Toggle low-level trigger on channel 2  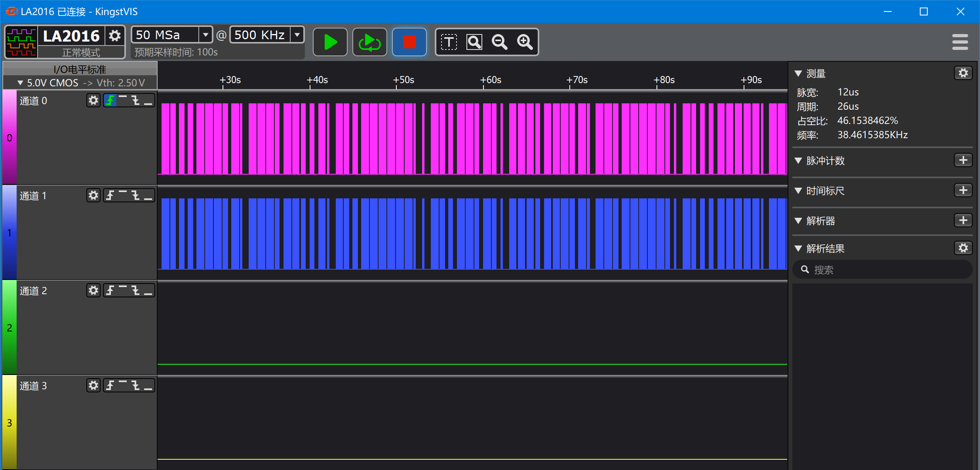148,290
